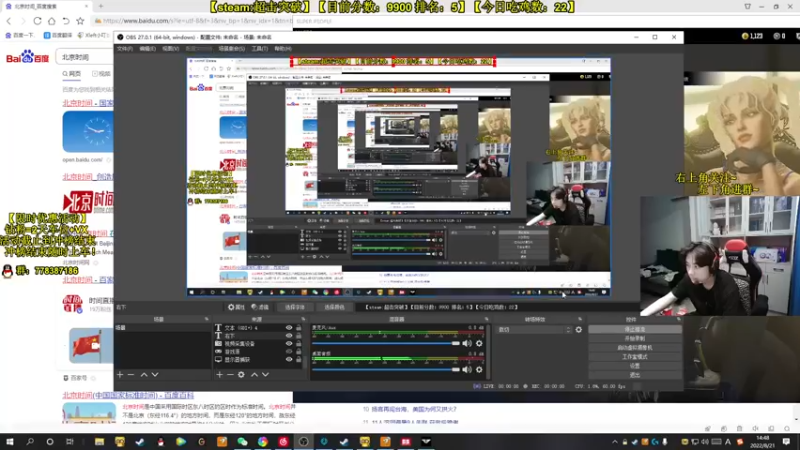Open 麦克风/Aux audio settings gear

coord(479,343)
